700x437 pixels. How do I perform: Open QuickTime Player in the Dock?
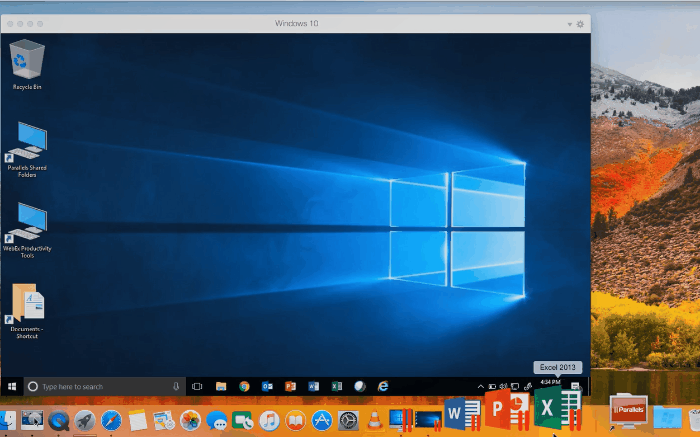58,420
